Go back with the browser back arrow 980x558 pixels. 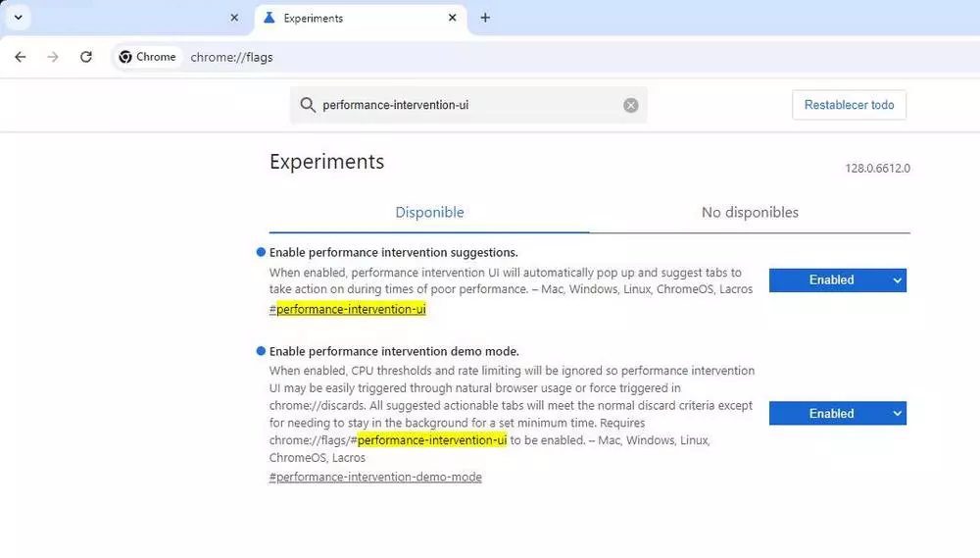click(x=21, y=57)
